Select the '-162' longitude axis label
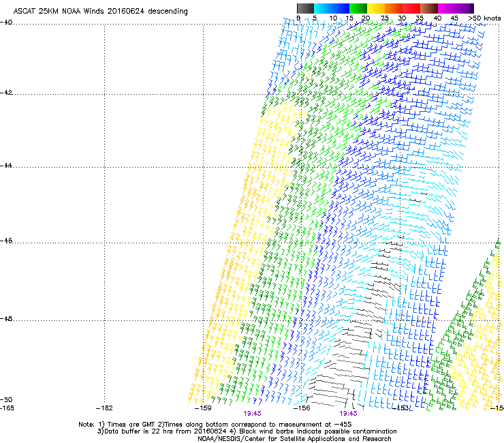This screenshot has width=504, height=443. 104,408
